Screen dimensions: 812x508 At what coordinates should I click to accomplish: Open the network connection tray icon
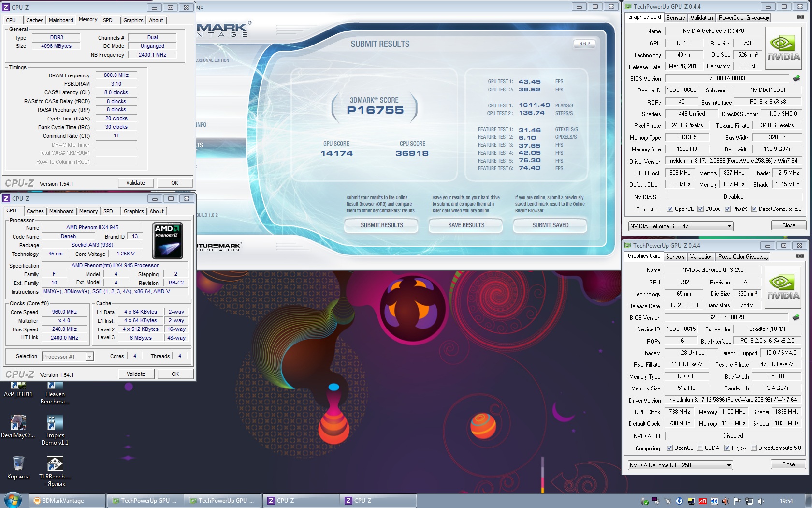[749, 501]
